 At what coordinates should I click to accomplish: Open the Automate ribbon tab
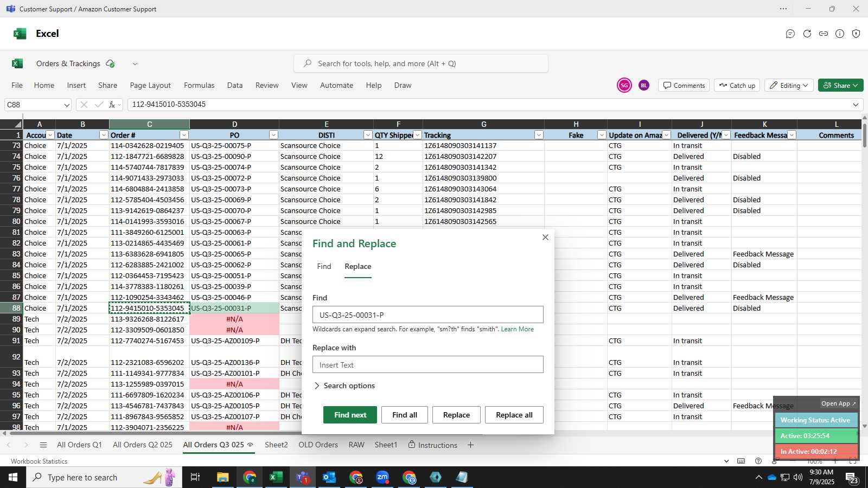tap(336, 85)
